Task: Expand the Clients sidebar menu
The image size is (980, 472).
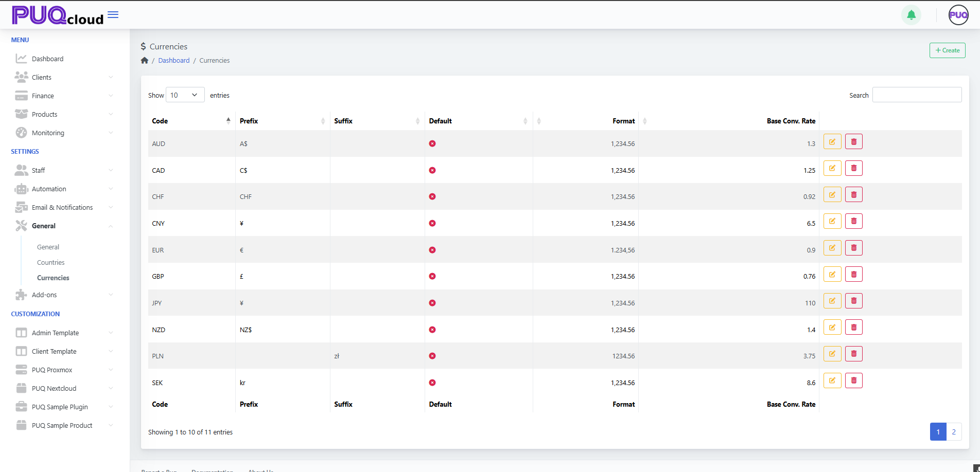Action: pos(64,77)
